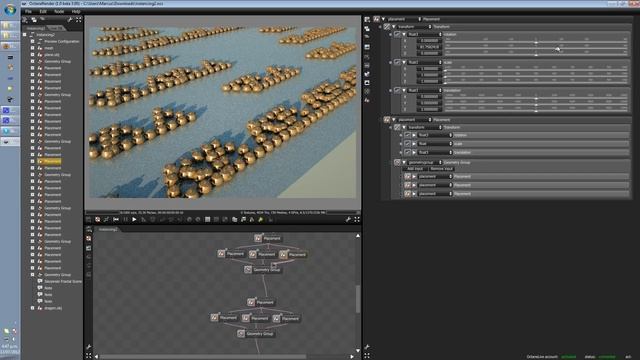640x360 pixels.
Task: Toggle the checkbox beside dragon.obj in outliner
Action: [33, 308]
